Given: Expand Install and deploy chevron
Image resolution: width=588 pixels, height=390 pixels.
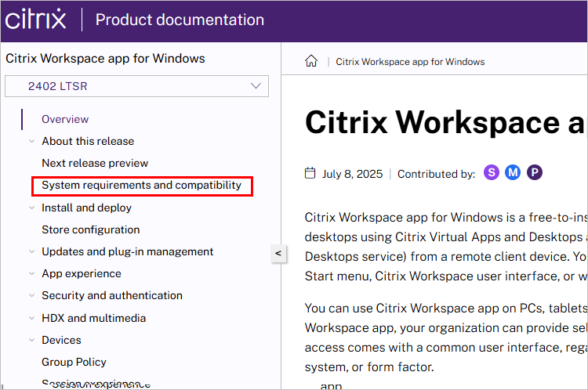Looking at the screenshot, I should [32, 208].
